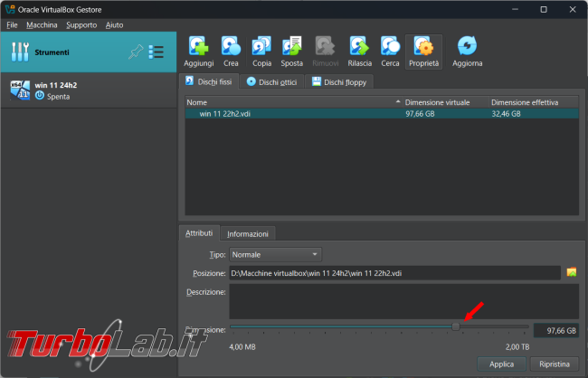Click the Cerca disk icon
Screen dimensions: 588x378
tap(390, 52)
